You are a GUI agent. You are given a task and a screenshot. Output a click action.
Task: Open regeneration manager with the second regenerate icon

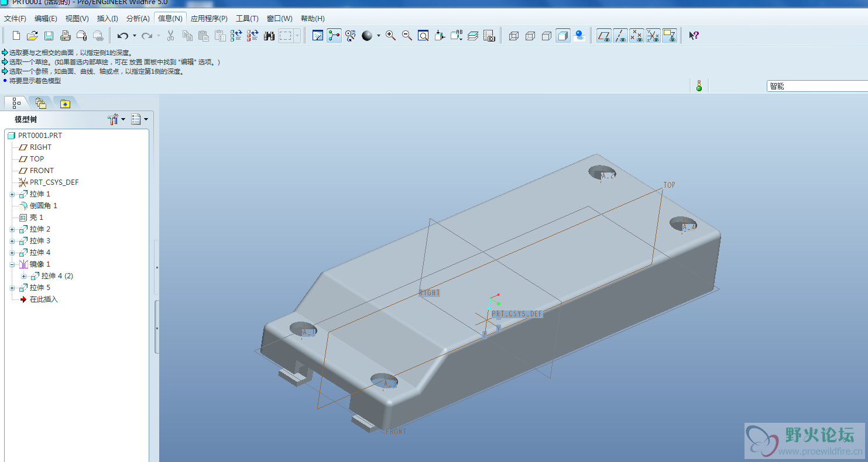(x=252, y=36)
